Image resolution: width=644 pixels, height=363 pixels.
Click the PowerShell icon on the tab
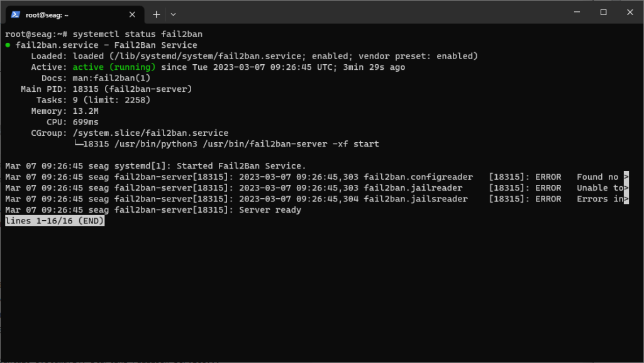16,14
